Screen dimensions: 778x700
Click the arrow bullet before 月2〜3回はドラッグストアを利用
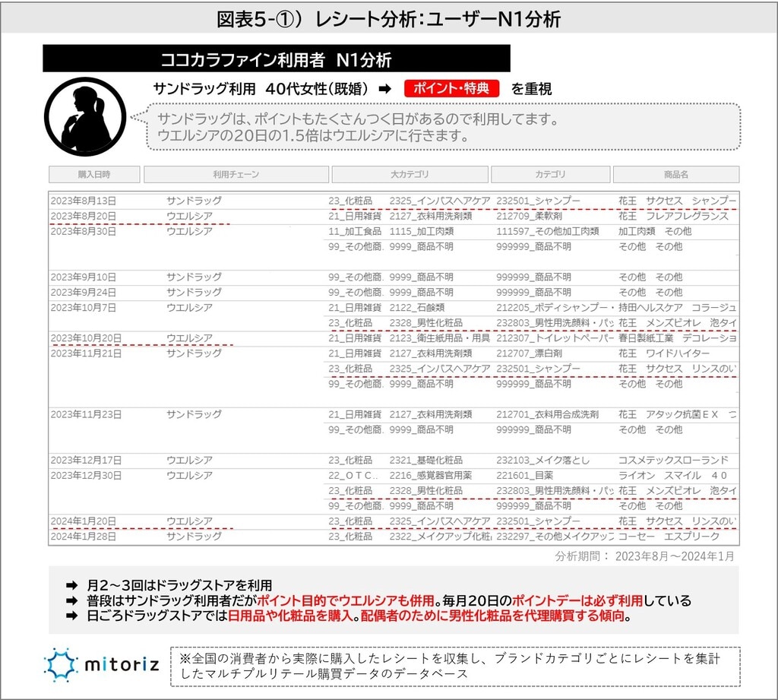pos(72,585)
